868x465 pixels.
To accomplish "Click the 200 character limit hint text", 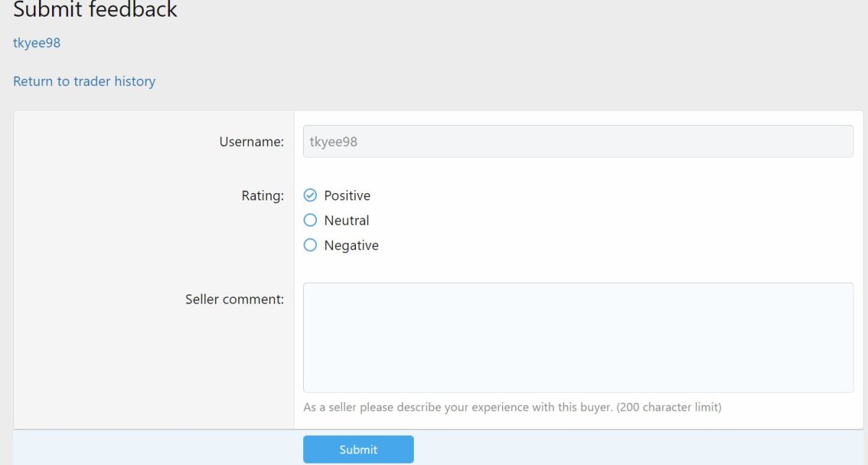I will coord(512,407).
